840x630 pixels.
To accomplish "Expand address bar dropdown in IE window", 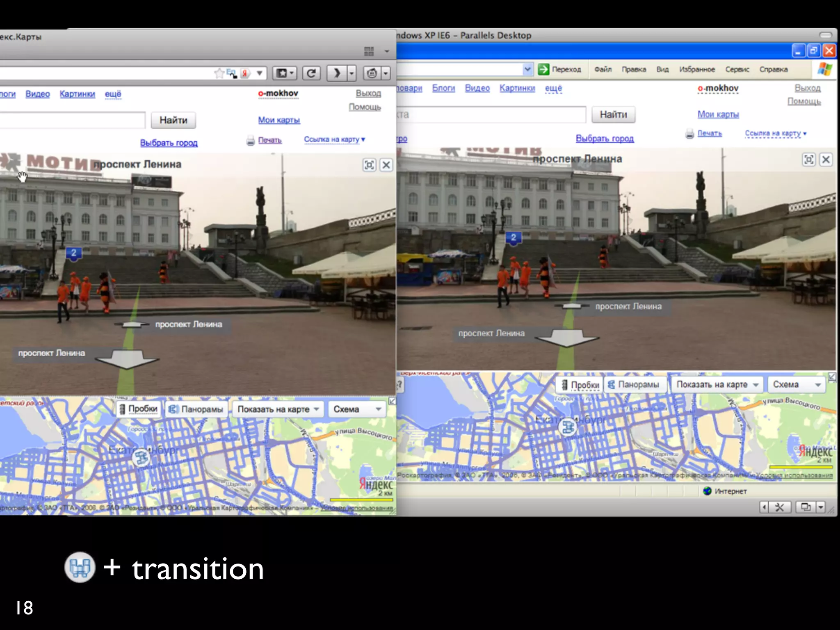I will coord(527,69).
